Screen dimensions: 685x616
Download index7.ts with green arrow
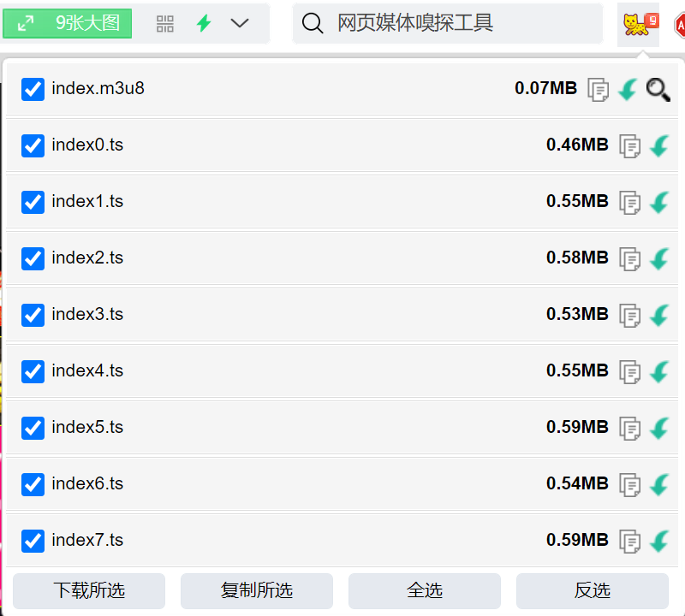coord(659,542)
